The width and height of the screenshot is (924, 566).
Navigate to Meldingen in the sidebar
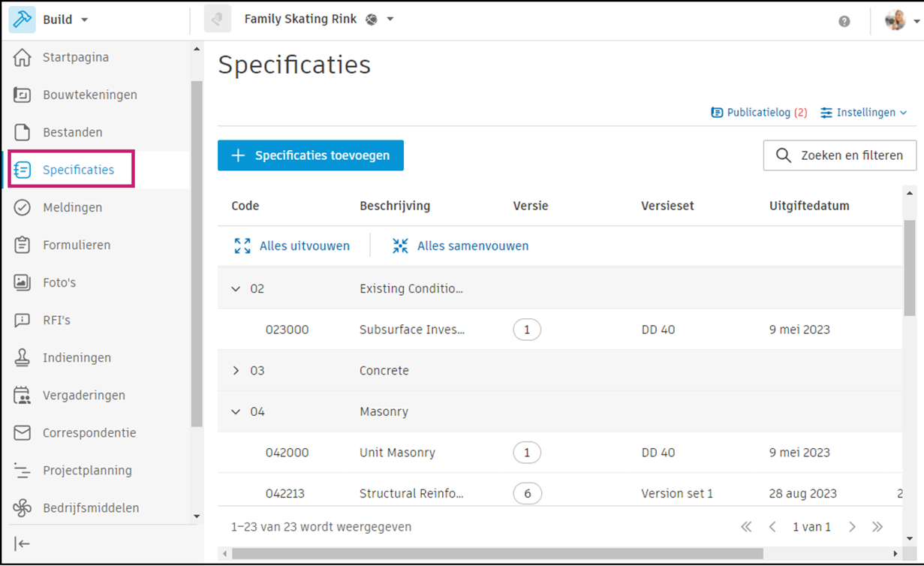(72, 208)
